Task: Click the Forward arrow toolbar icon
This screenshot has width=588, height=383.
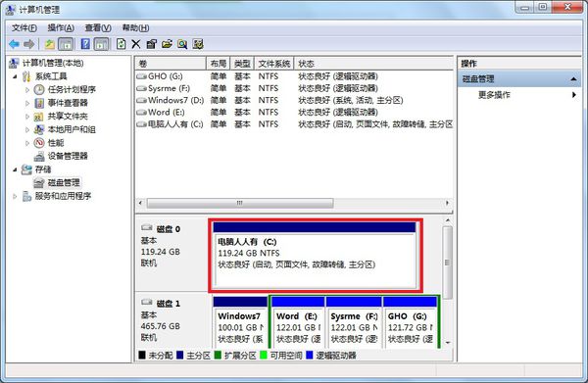Action: (28, 44)
